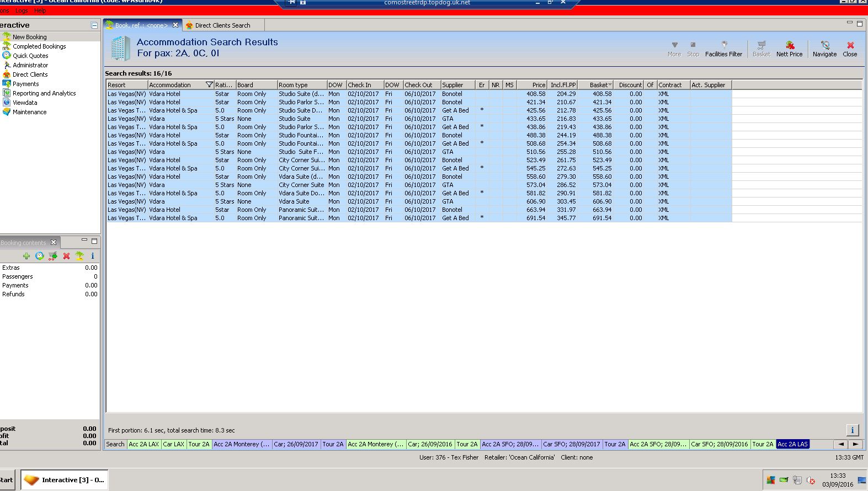Select the Car SFO; 28/09/2017 tab

(x=571, y=444)
